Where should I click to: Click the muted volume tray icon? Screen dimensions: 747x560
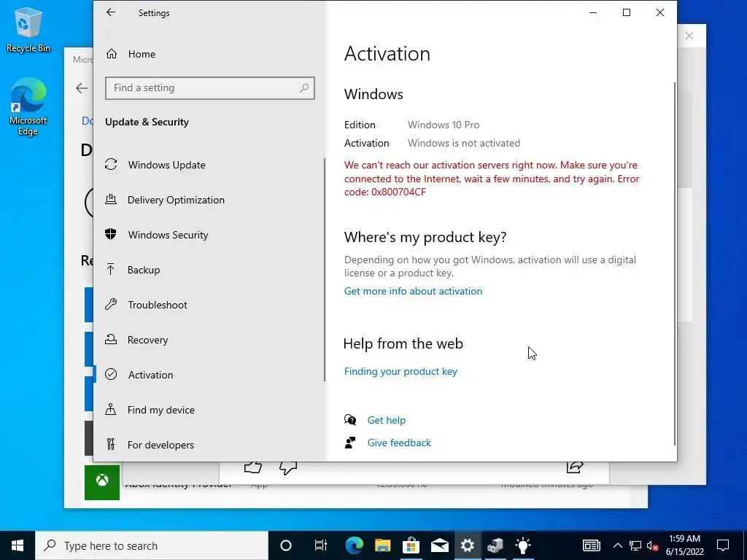tap(653, 545)
